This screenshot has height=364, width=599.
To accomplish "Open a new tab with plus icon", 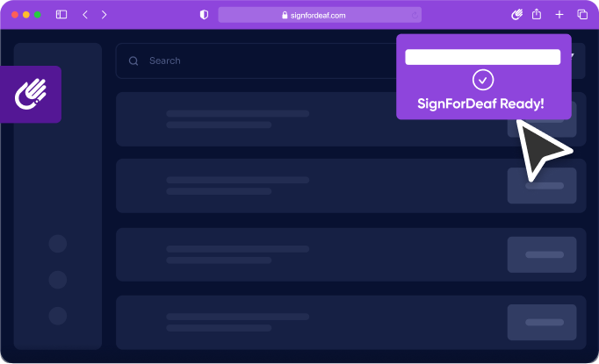I will pos(559,15).
